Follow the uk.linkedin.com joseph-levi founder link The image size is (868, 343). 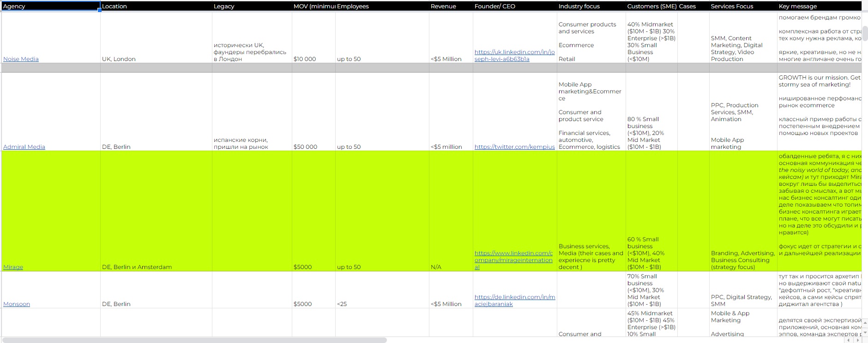pyautogui.click(x=515, y=55)
